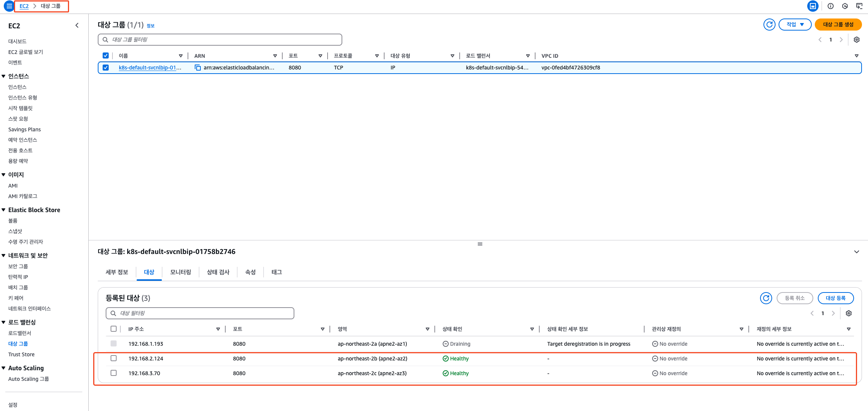Switch to the 모니터링 tab
868x411 pixels.
point(180,272)
